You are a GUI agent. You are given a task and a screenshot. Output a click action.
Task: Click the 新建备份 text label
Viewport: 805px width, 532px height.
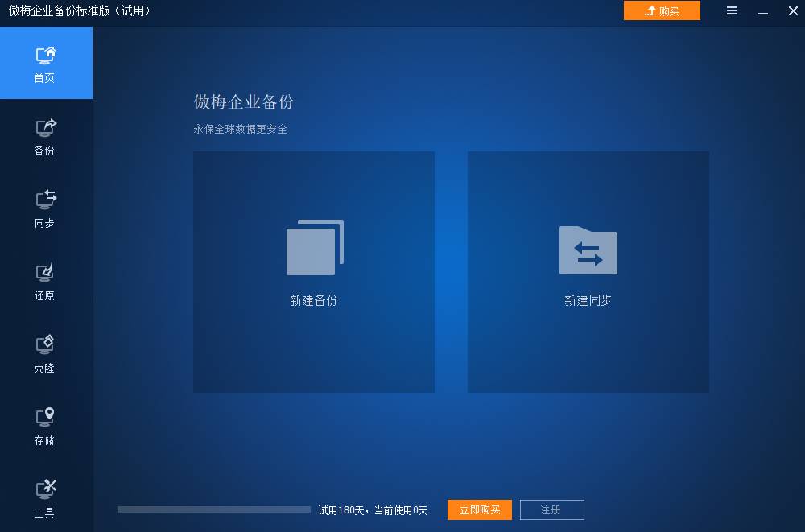(x=314, y=300)
